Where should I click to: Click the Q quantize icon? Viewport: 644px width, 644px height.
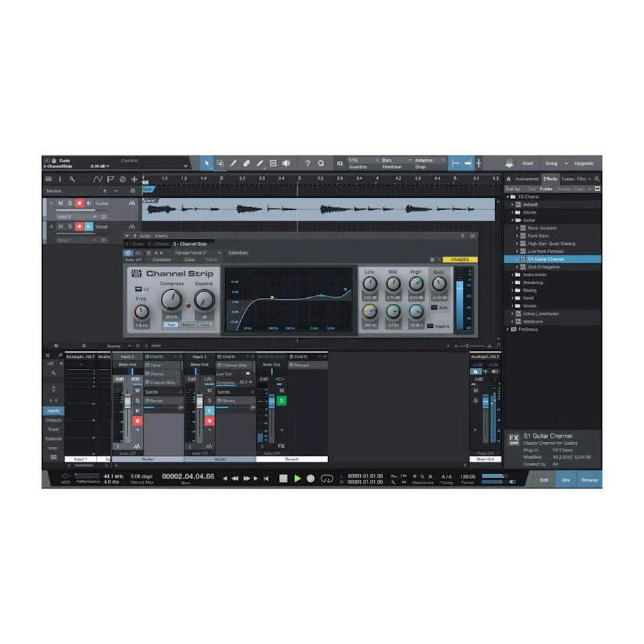coord(321,163)
